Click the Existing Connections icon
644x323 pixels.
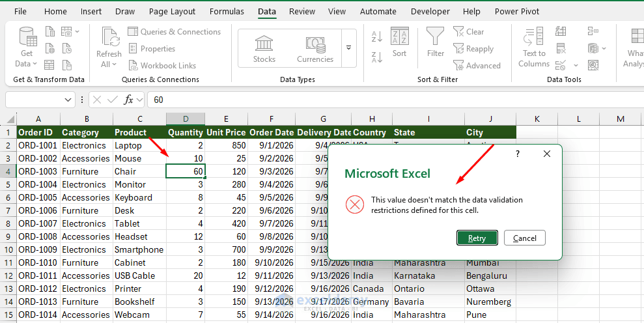67,65
